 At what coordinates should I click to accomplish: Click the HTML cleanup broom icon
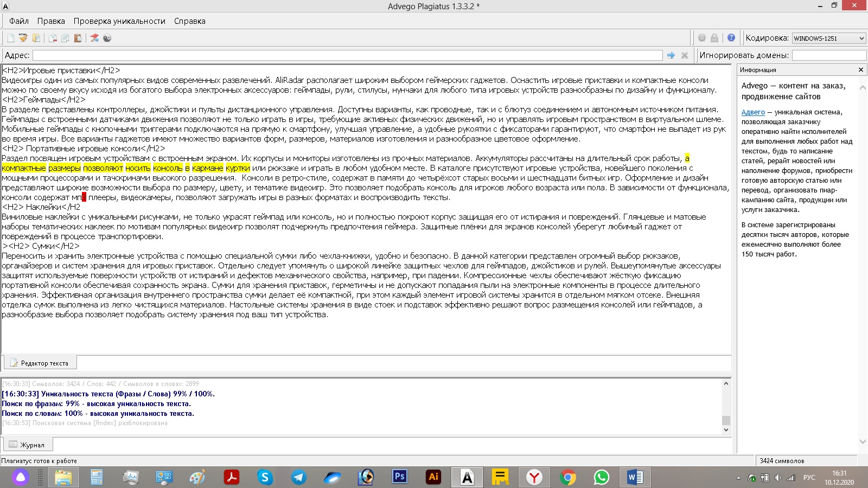click(x=23, y=38)
